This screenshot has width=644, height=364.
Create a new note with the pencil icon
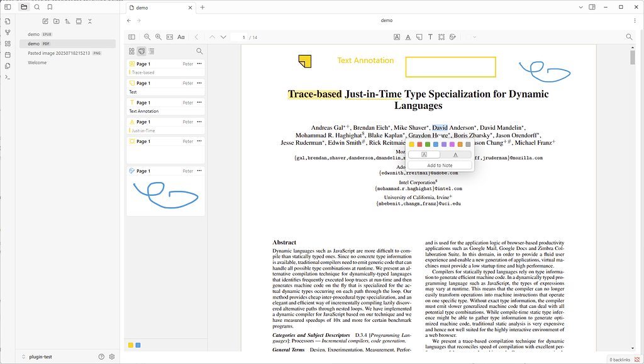(x=45, y=21)
